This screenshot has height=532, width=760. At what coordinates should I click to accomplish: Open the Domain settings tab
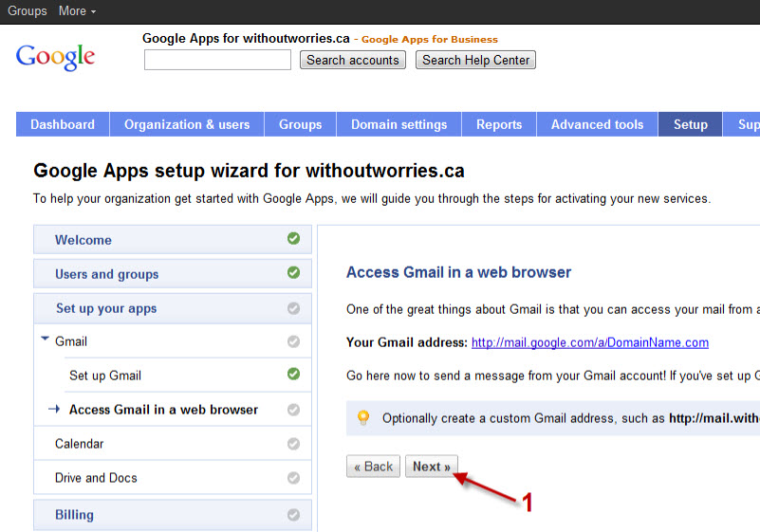tap(399, 124)
